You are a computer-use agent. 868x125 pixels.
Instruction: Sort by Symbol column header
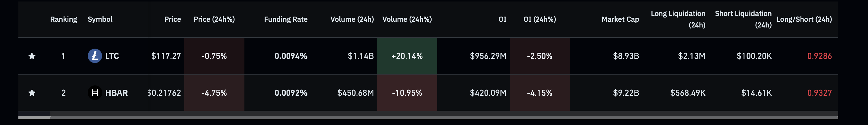pyautogui.click(x=100, y=19)
